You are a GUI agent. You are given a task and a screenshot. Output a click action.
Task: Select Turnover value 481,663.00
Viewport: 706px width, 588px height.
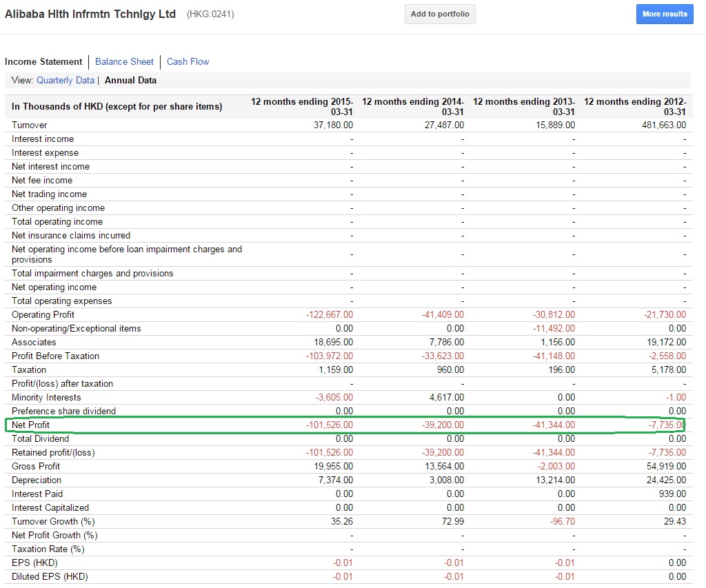pyautogui.click(x=664, y=125)
